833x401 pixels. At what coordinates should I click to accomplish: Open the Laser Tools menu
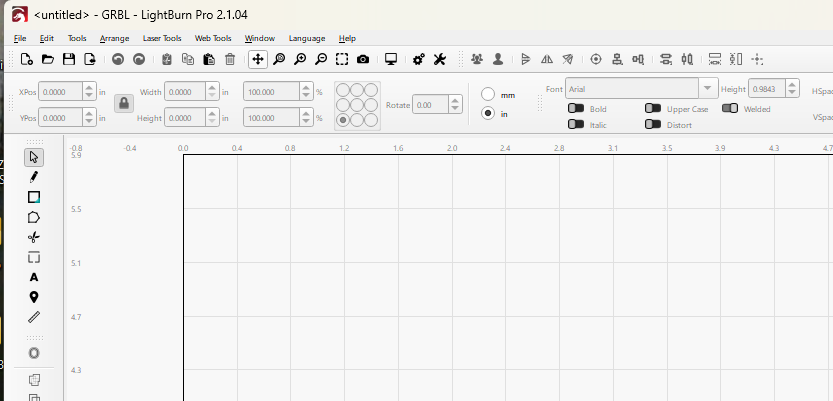162,38
